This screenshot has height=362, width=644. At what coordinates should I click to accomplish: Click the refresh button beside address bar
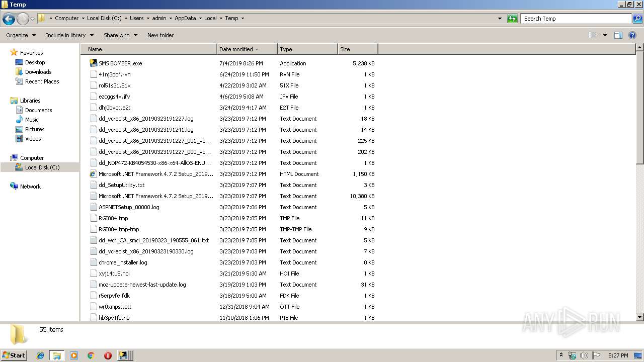pos(512,19)
